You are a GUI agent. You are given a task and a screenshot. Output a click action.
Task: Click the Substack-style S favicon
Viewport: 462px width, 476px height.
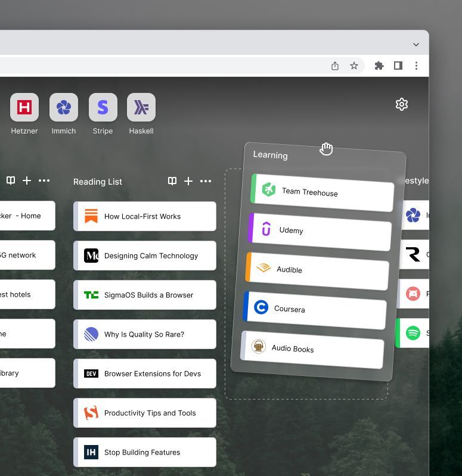tap(91, 413)
